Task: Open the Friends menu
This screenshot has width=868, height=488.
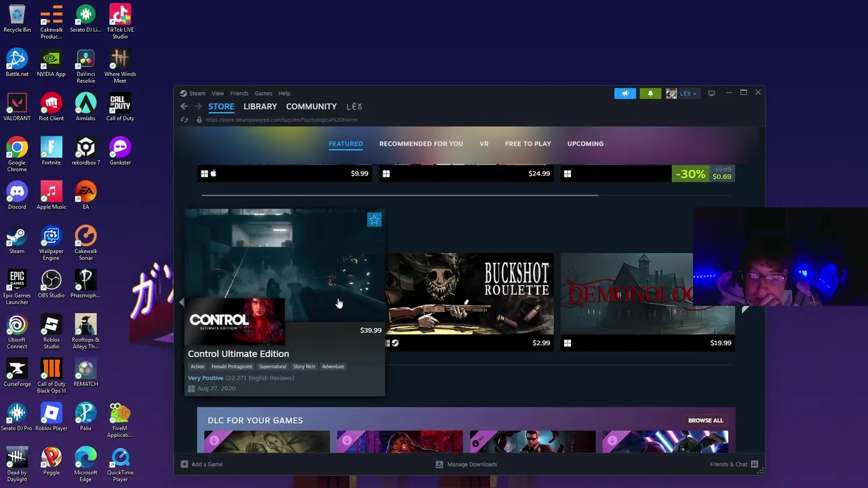Action: (x=239, y=94)
